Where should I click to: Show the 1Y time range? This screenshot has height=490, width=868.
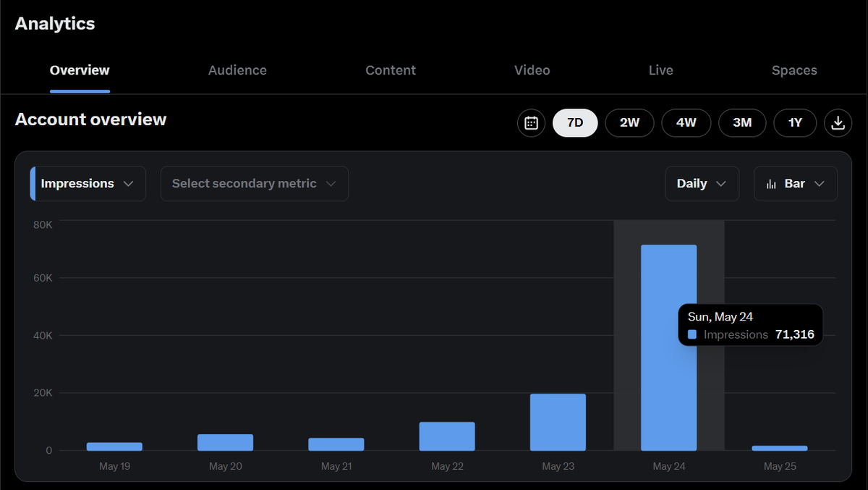point(795,122)
